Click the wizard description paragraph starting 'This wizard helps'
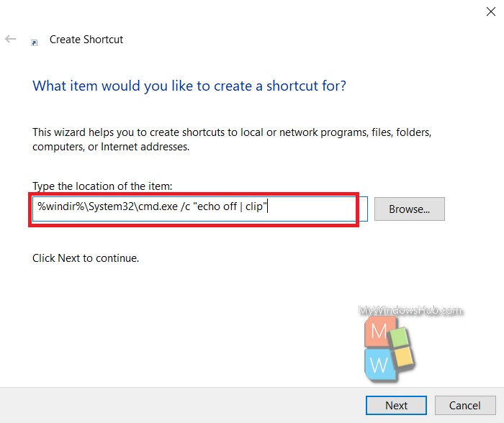Viewport: 504px width, 423px height. pos(232,140)
